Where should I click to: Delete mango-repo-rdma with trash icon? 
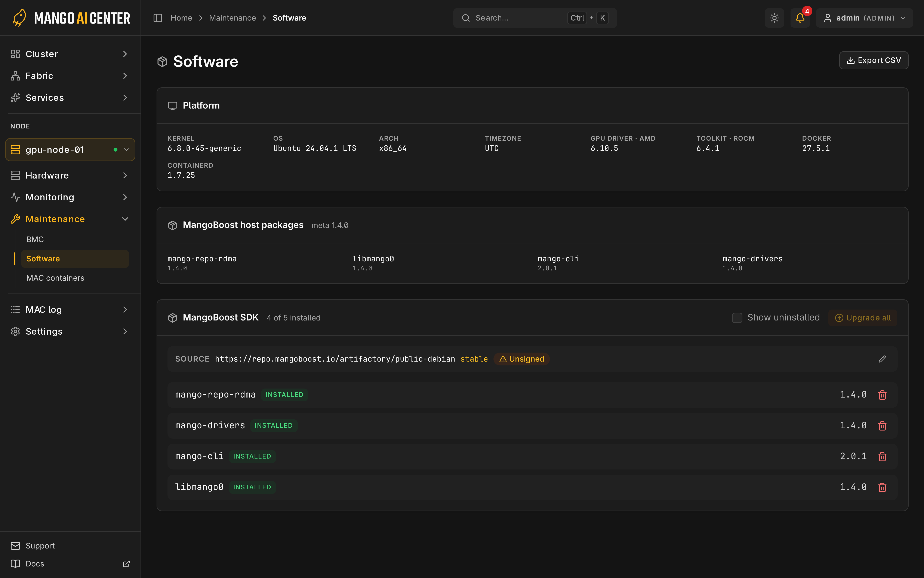[882, 395]
